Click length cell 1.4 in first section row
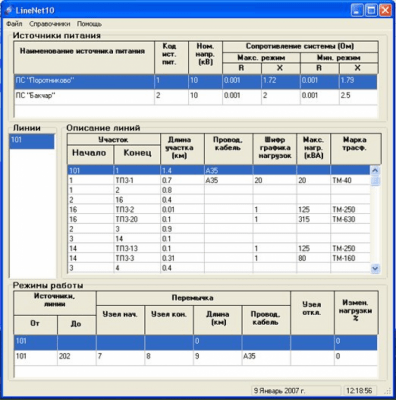Image resolution: width=396 pixels, height=400 pixels. pyautogui.click(x=182, y=171)
